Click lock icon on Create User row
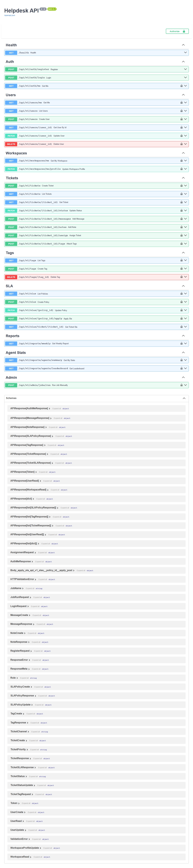This screenshot has width=193, height=868. [181, 119]
